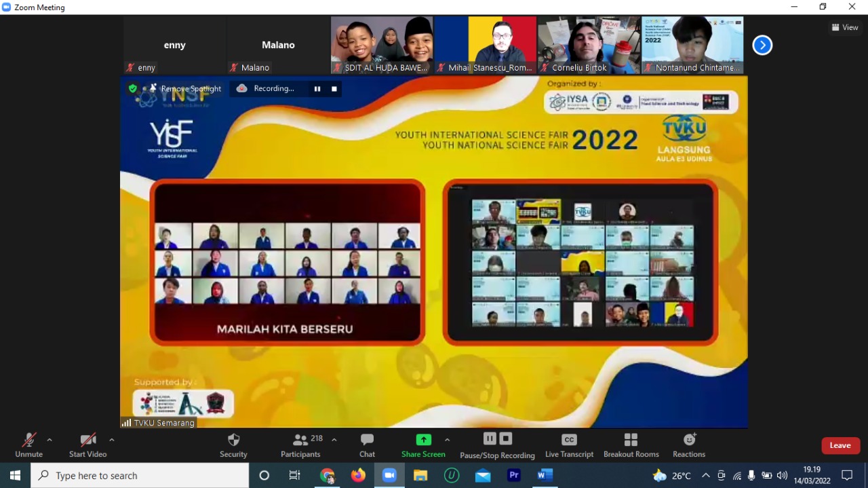868x488 pixels.
Task: Open the View layout menu
Action: pyautogui.click(x=845, y=27)
